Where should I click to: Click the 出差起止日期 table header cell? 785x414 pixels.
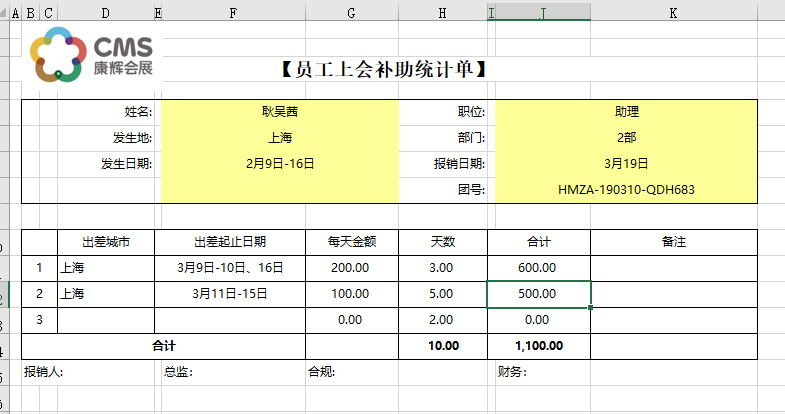tap(229, 241)
